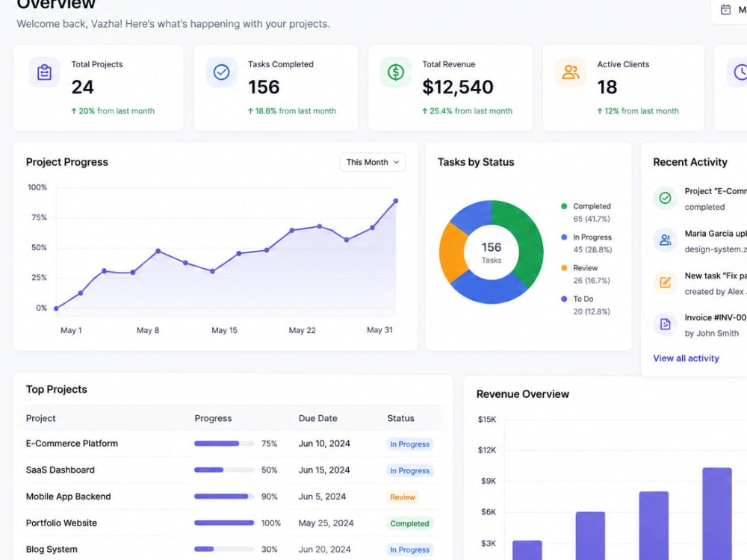Click the May 31 data point on progress chart
The image size is (747, 560).
click(x=395, y=201)
